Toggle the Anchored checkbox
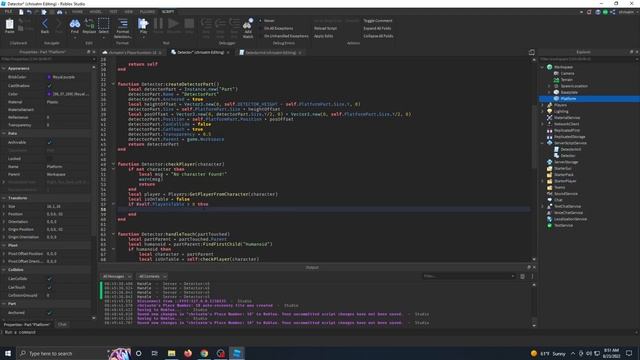The width and height of the screenshot is (640, 360). [x=49, y=313]
